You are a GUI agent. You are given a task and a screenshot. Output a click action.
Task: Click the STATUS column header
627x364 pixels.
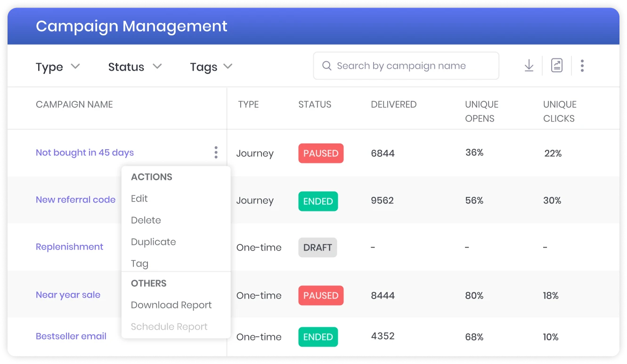coord(315,105)
